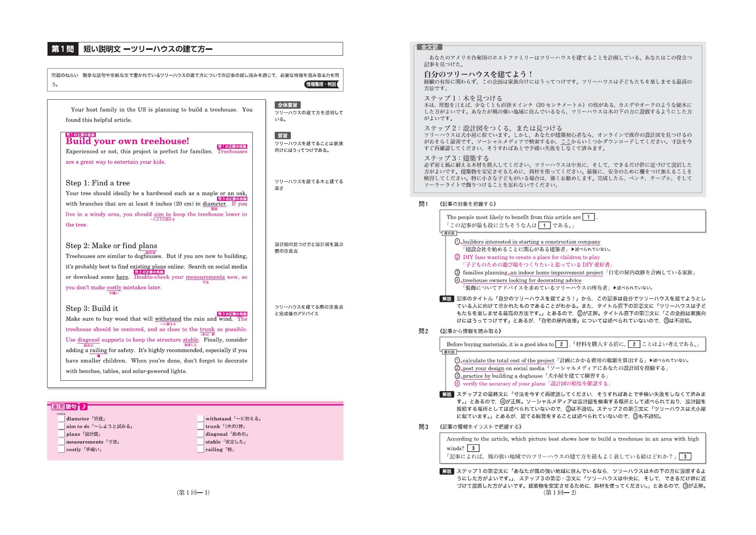
Task: Check the 'railing' vocabulary checkbox
Action: pyautogui.click(x=201, y=450)
